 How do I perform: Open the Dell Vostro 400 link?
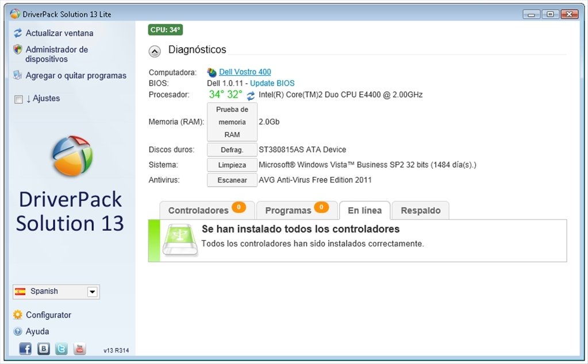(244, 71)
